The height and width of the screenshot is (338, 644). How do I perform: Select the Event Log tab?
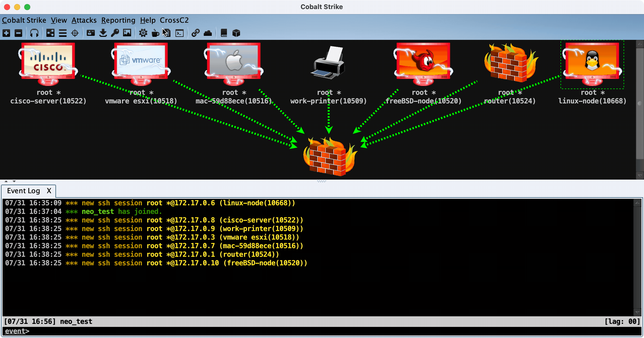tap(23, 191)
